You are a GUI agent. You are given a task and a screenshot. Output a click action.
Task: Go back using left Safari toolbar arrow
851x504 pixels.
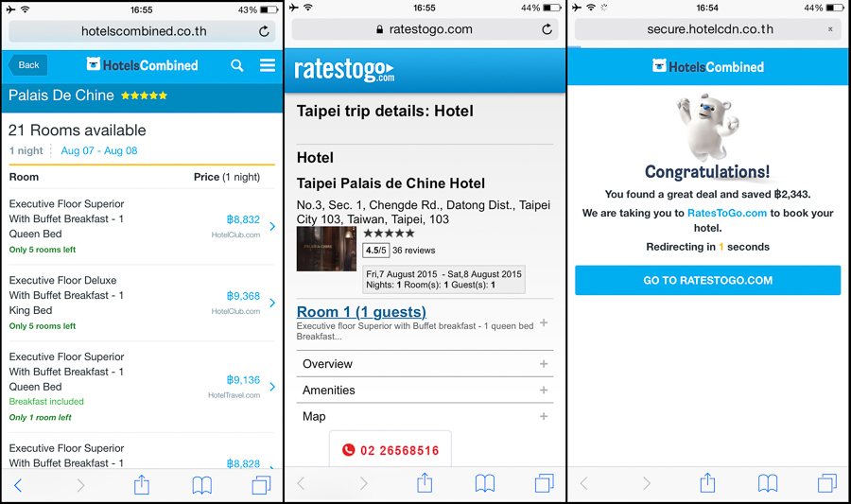tap(18, 485)
